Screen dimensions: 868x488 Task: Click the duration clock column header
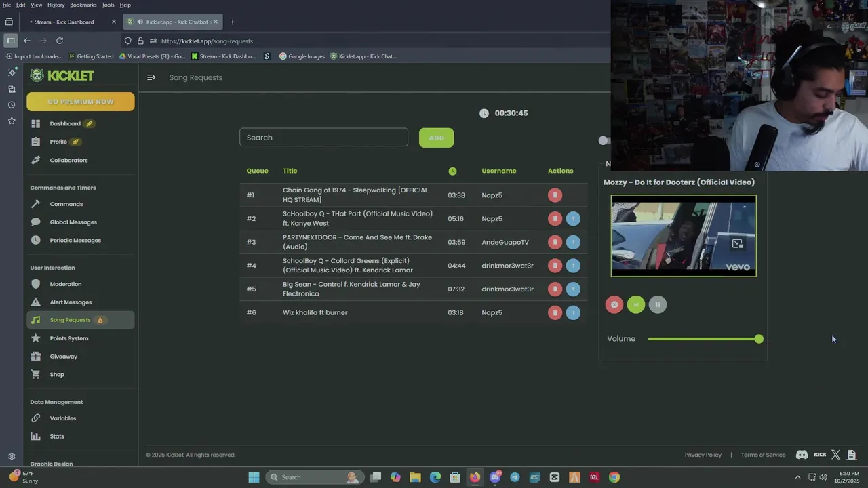click(452, 171)
